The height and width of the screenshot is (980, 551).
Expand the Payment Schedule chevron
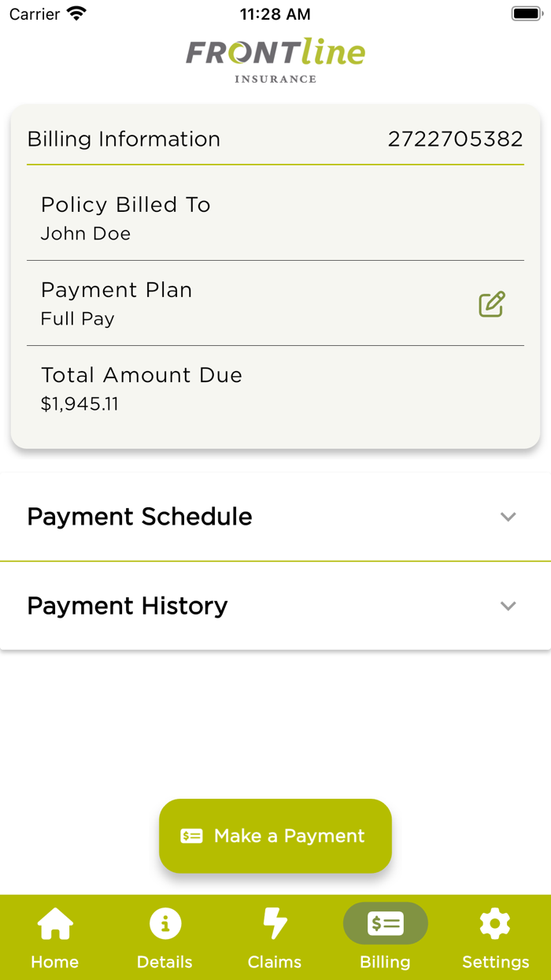click(x=508, y=517)
